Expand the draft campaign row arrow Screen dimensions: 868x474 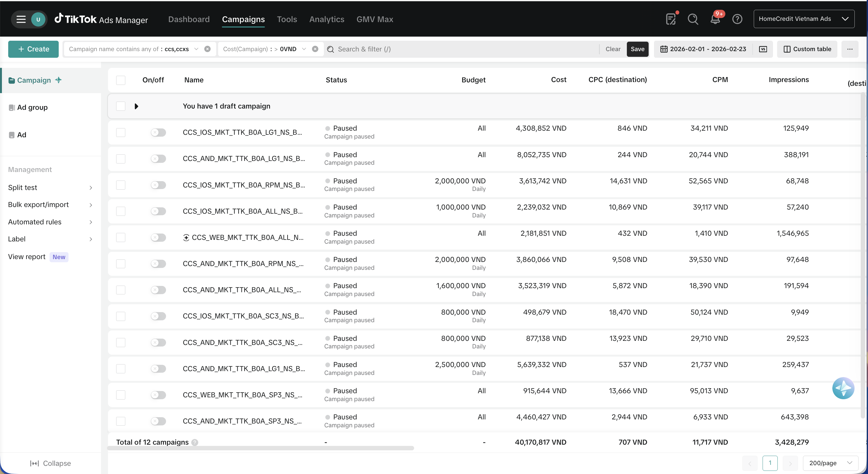pos(136,106)
